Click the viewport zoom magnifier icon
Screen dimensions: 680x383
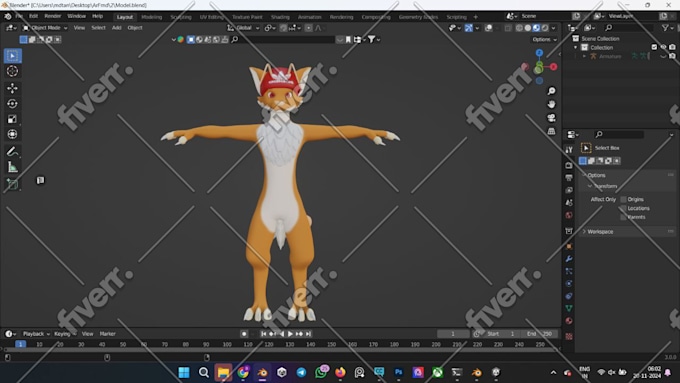(x=551, y=91)
